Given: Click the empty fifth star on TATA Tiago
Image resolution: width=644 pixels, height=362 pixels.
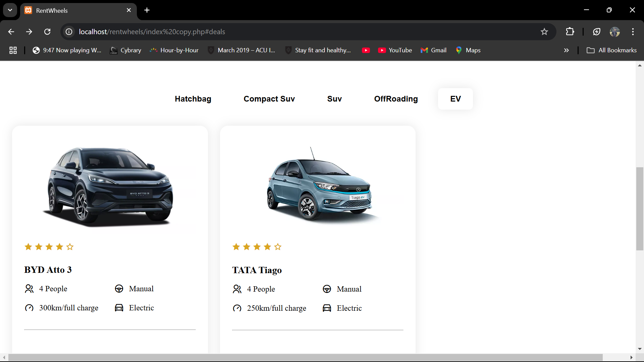Looking at the screenshot, I should click(x=278, y=247).
